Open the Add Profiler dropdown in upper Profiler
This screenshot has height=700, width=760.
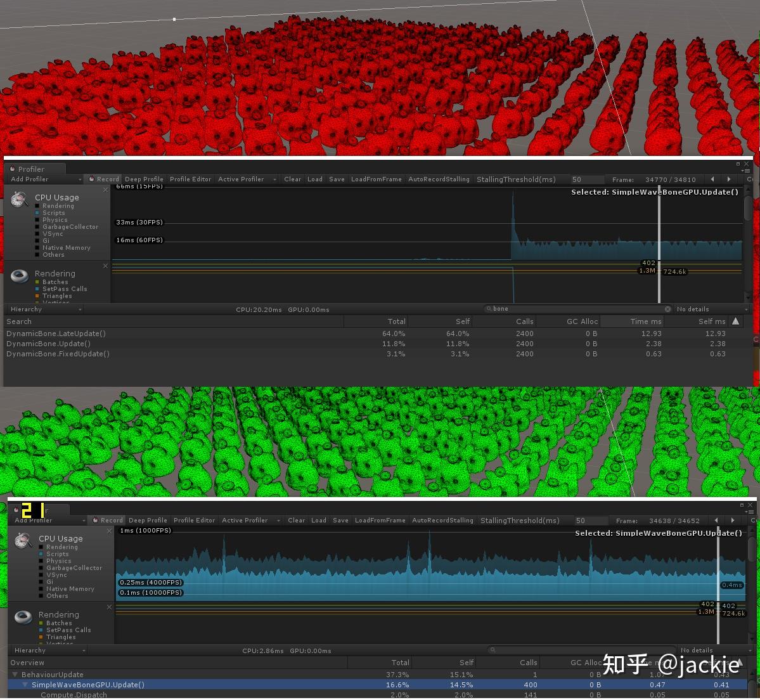click(46, 179)
